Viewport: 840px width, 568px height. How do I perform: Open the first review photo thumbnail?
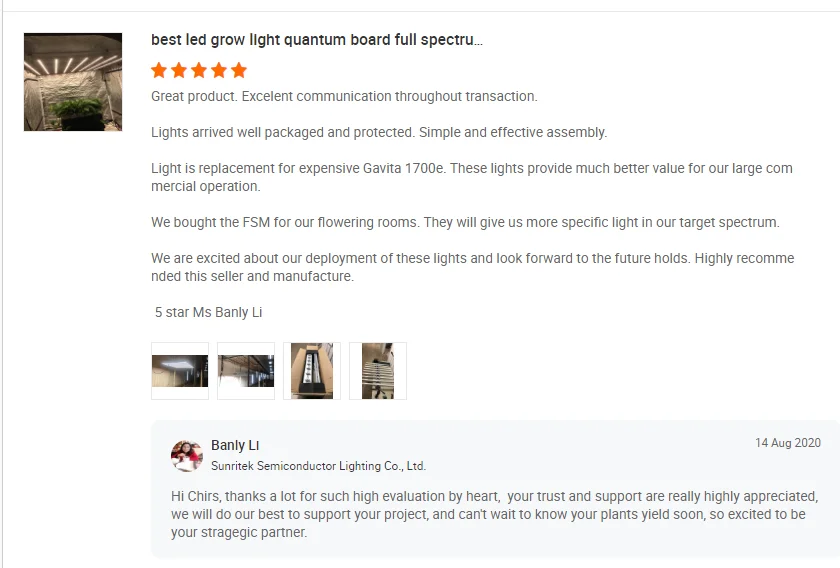[180, 371]
